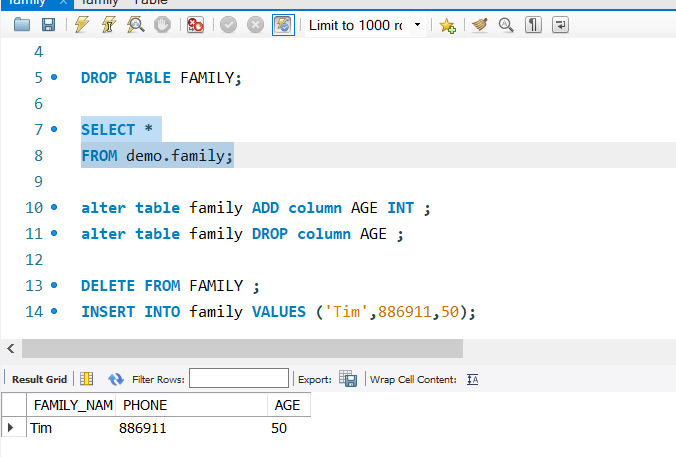The height and width of the screenshot is (457, 676).
Task: Execute the selected SQL with lightning bolt
Action: click(x=82, y=25)
